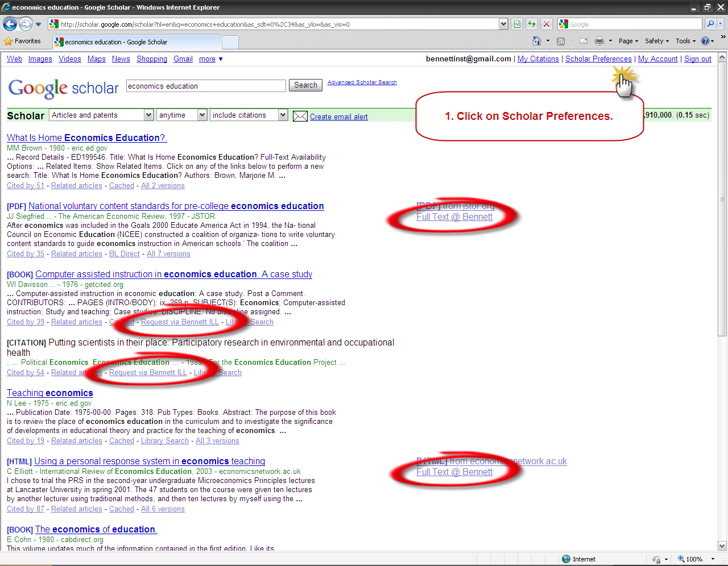Click the vertical scrollbar down arrow
The width and height of the screenshot is (728, 566).
[x=722, y=546]
